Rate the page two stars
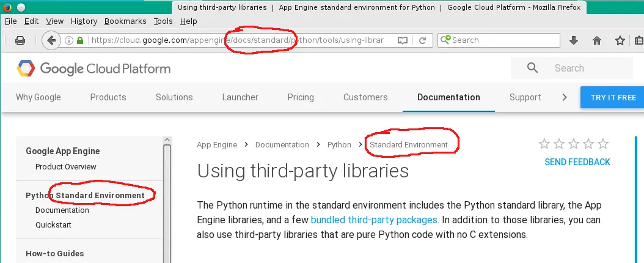 coord(559,144)
